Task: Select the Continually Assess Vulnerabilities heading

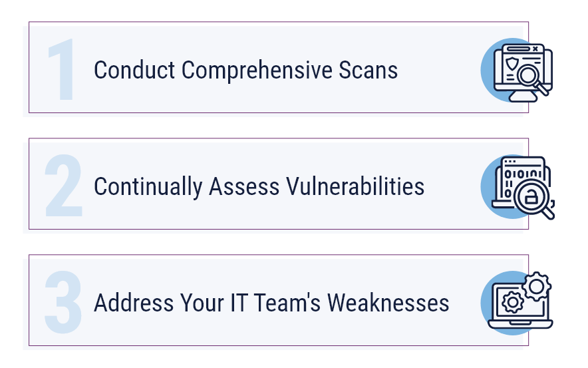Action: coord(259,186)
